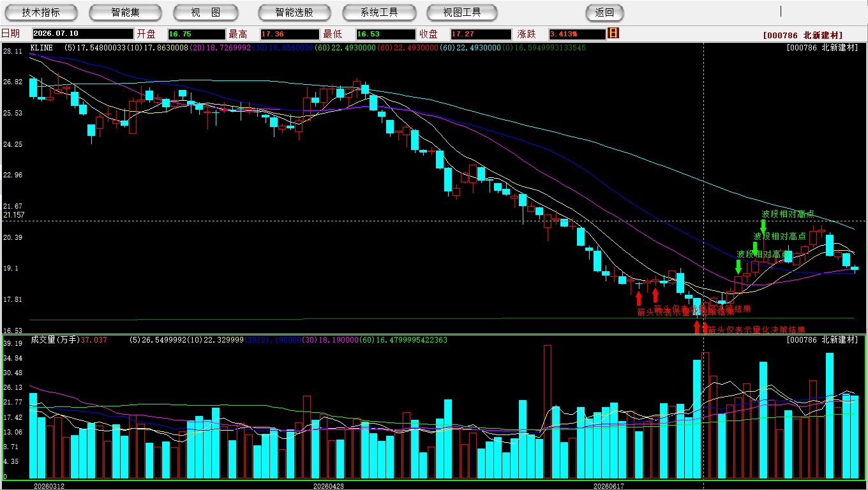The image size is (868, 490).
Task: Click the 成交量(万手) volume indicator label
Action: coord(55,340)
